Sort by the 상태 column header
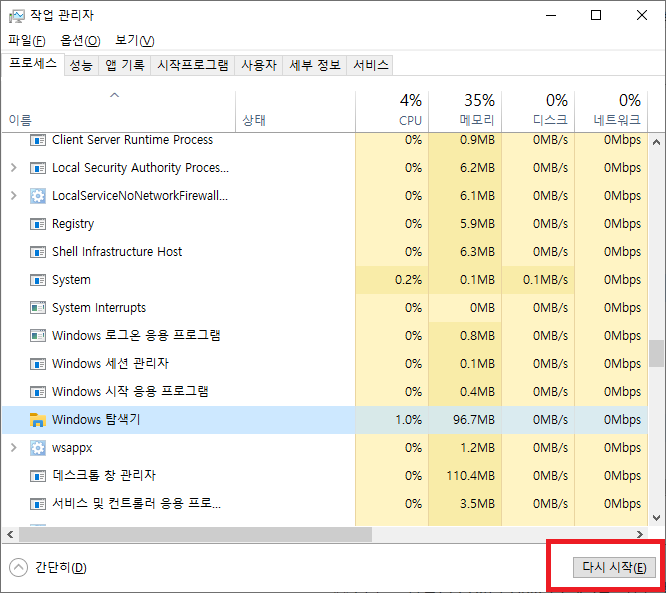Image resolution: width=666 pixels, height=593 pixels. [x=295, y=112]
